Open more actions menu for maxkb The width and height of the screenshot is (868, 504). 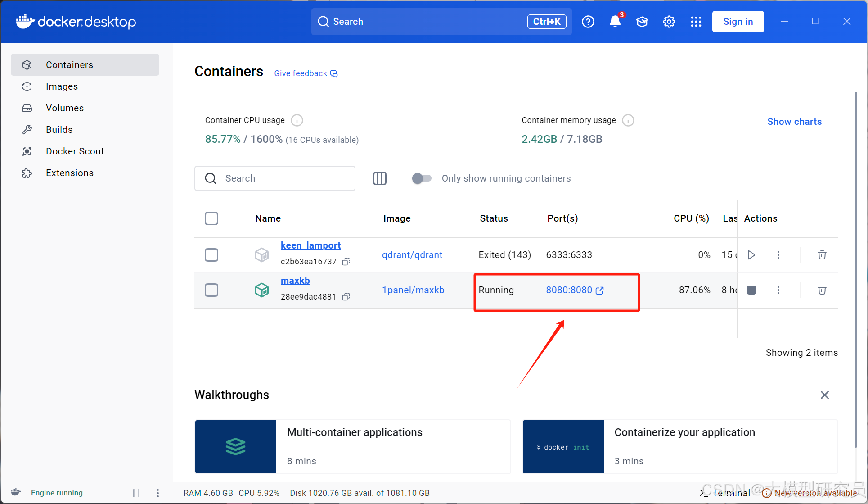(x=778, y=290)
